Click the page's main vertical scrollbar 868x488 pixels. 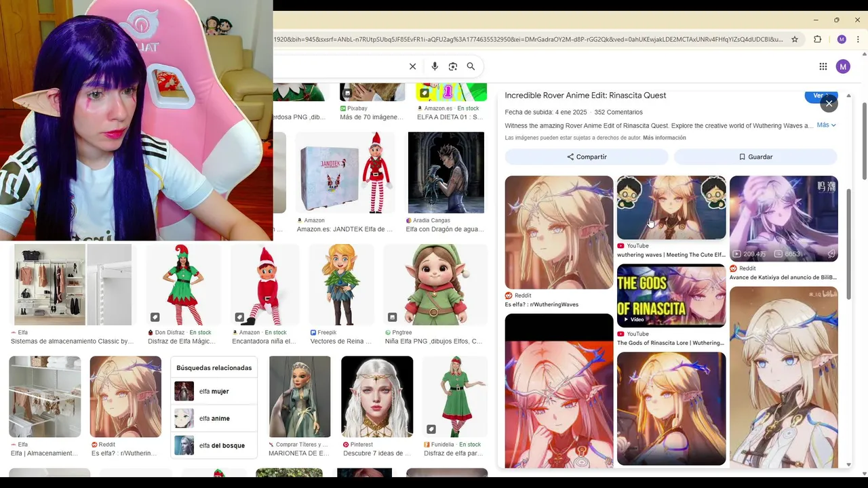pyautogui.click(x=864, y=142)
